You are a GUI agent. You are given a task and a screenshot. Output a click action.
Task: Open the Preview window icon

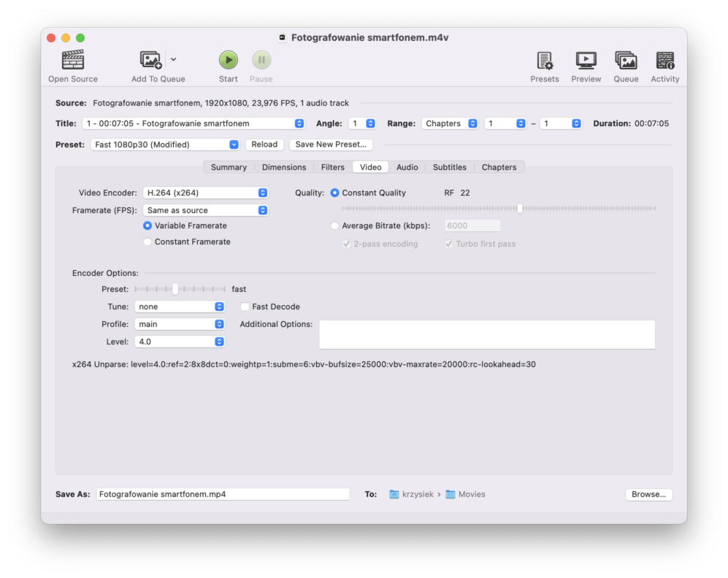586,60
